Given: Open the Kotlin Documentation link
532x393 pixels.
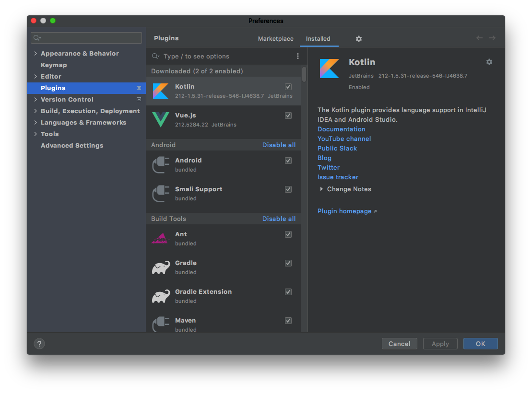Looking at the screenshot, I should [x=342, y=129].
